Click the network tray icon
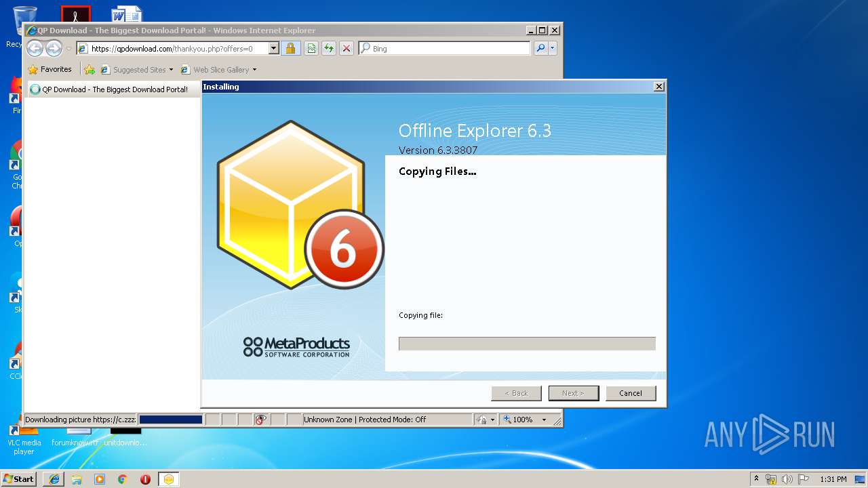Viewport: 868px width, 488px height. coord(771,479)
